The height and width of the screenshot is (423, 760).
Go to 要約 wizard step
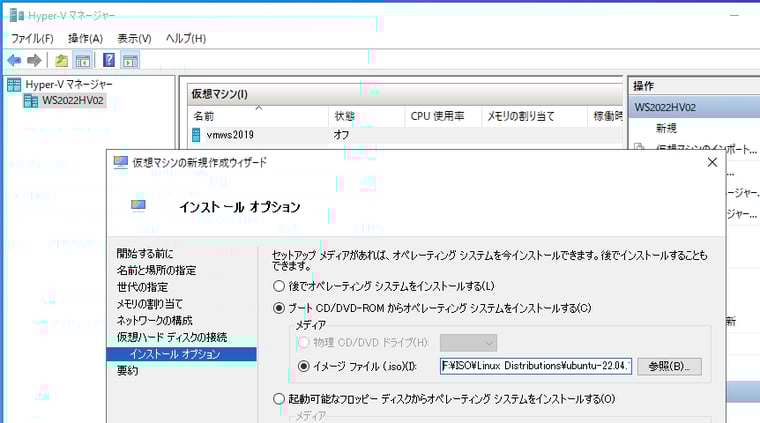127,371
